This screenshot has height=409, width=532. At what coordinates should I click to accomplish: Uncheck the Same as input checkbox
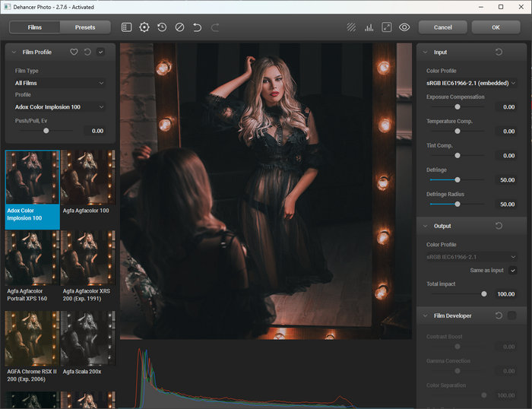[x=513, y=270]
